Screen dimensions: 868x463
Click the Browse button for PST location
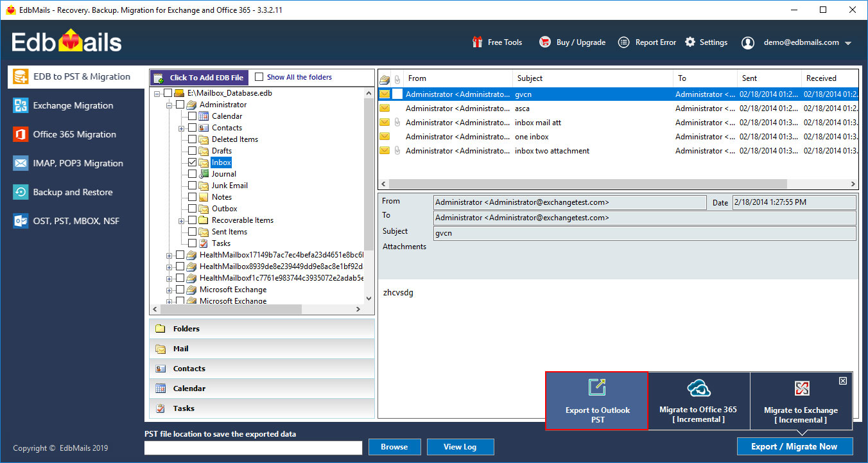click(x=394, y=447)
